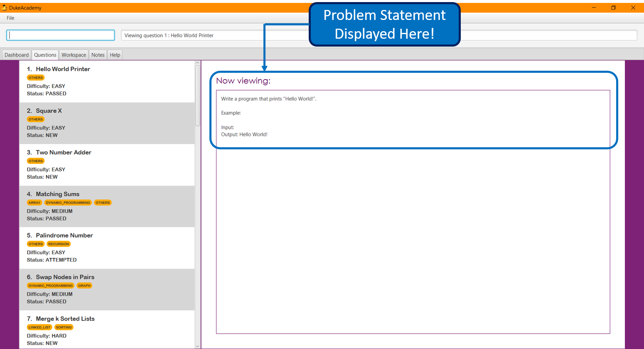
Task: Click "Difficulty: MEDIUM" under Matching Sums
Action: [x=50, y=211]
